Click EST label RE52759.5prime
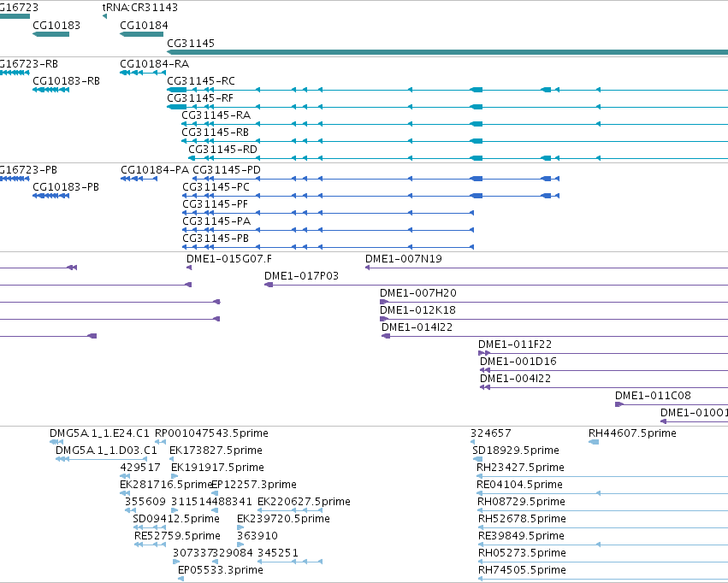 177,536
